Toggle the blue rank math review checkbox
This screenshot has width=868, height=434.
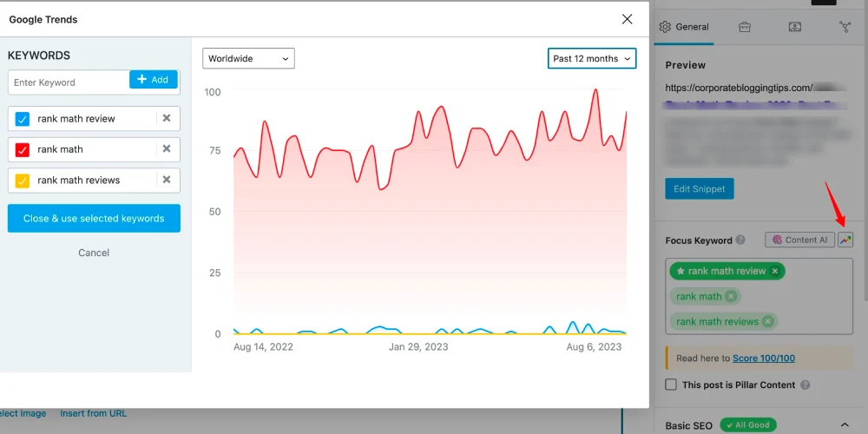coord(23,118)
